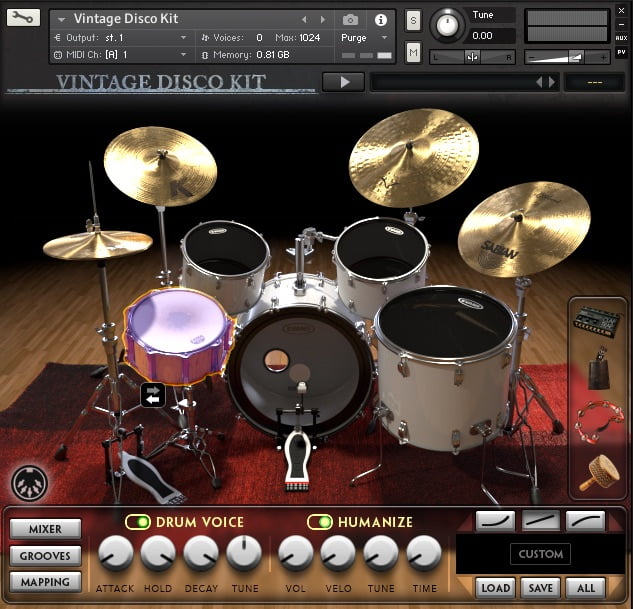Image resolution: width=633 pixels, height=609 pixels.
Task: Click the snare swap arrows icon
Action: (153, 395)
